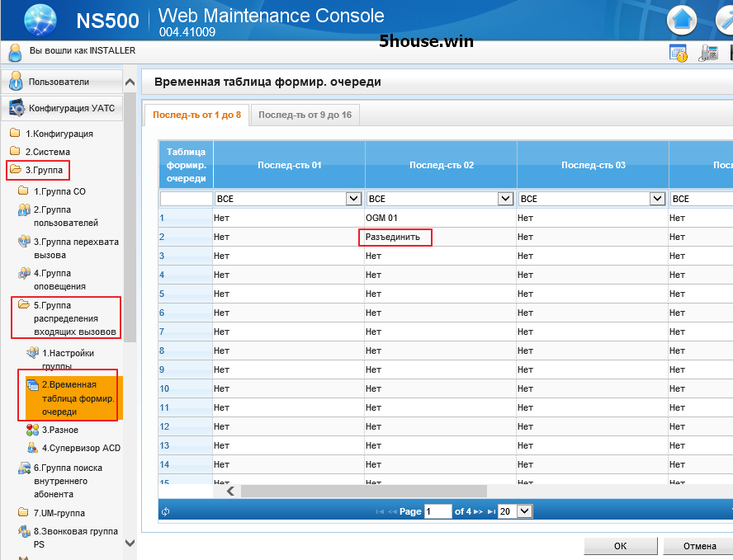This screenshot has height=560, width=733.
Task: Go to first page of table
Action: tap(380, 511)
